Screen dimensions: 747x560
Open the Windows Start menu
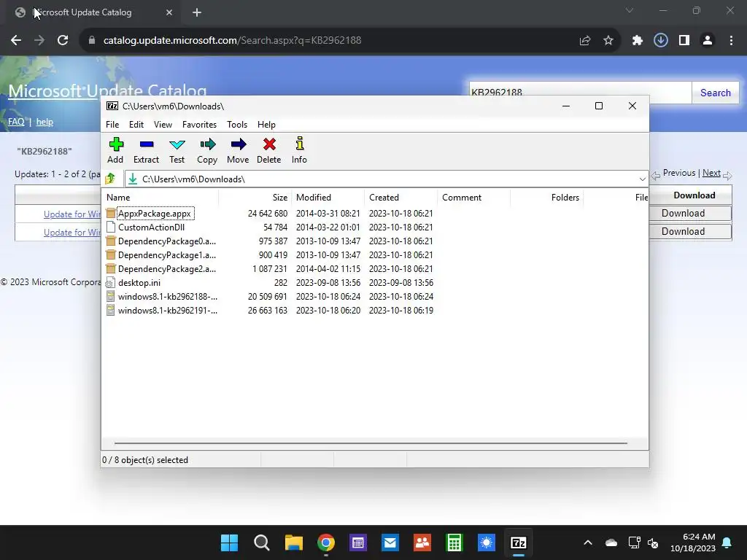point(229,542)
